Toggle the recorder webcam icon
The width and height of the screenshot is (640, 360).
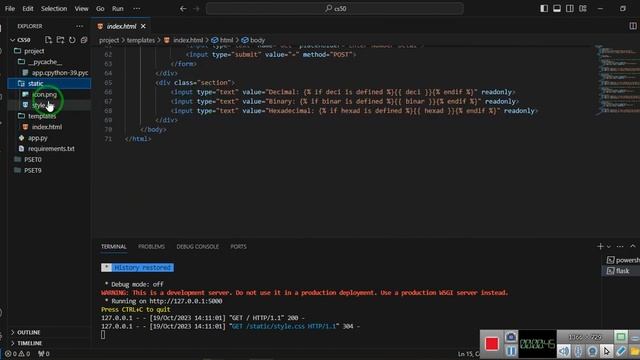click(x=592, y=351)
